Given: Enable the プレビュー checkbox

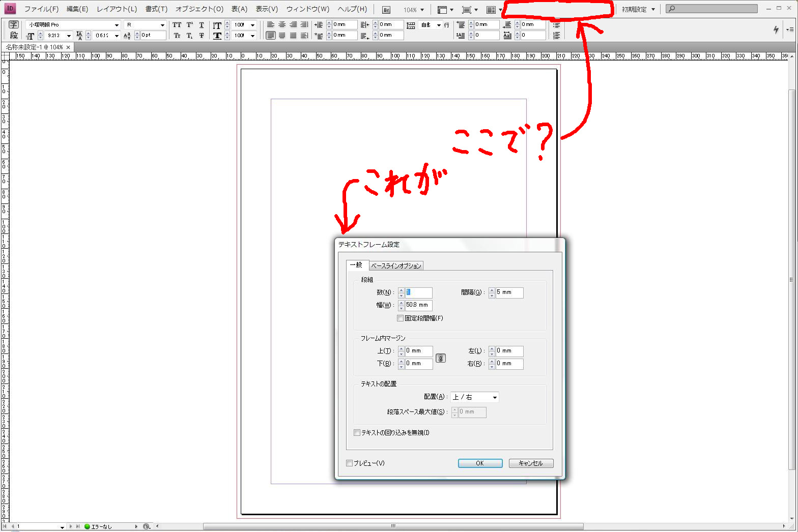Looking at the screenshot, I should (349, 463).
